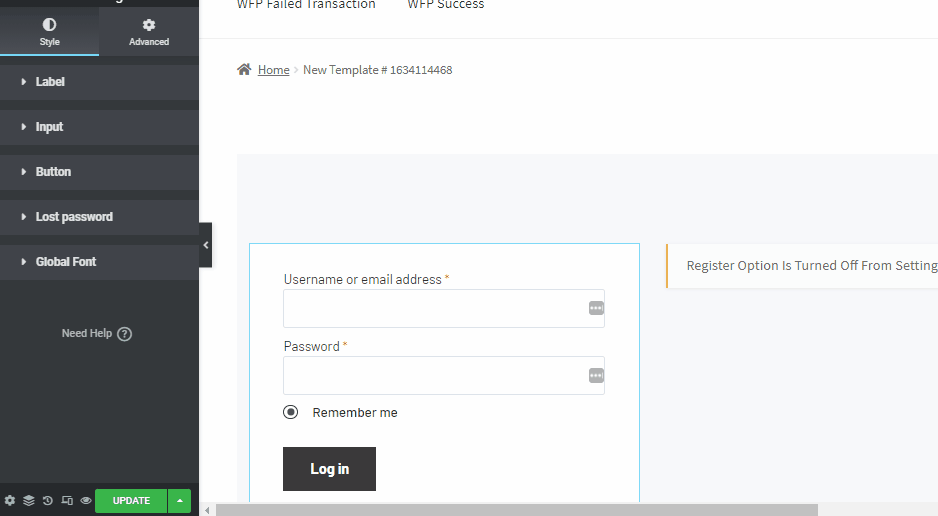Expand the Global Font section
The image size is (938, 516).
[x=66, y=262]
